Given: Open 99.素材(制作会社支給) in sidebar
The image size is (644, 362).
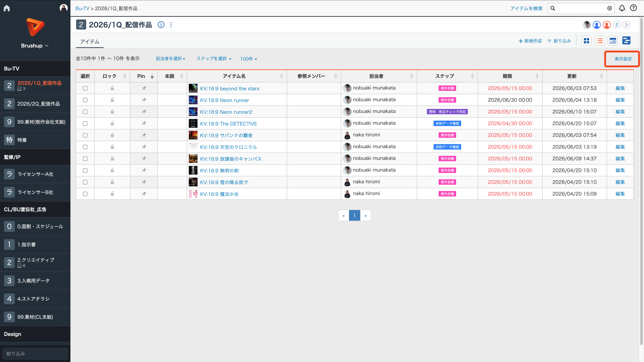Looking at the screenshot, I should 35,122.
